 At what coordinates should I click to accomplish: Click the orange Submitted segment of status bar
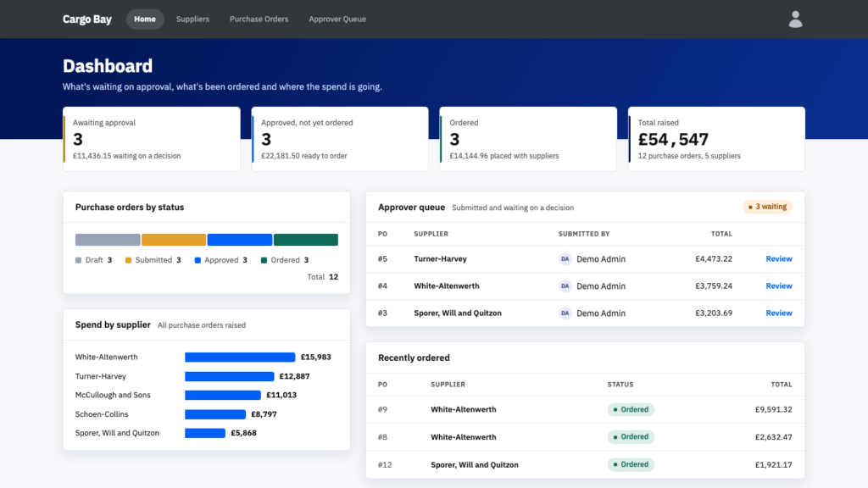174,240
